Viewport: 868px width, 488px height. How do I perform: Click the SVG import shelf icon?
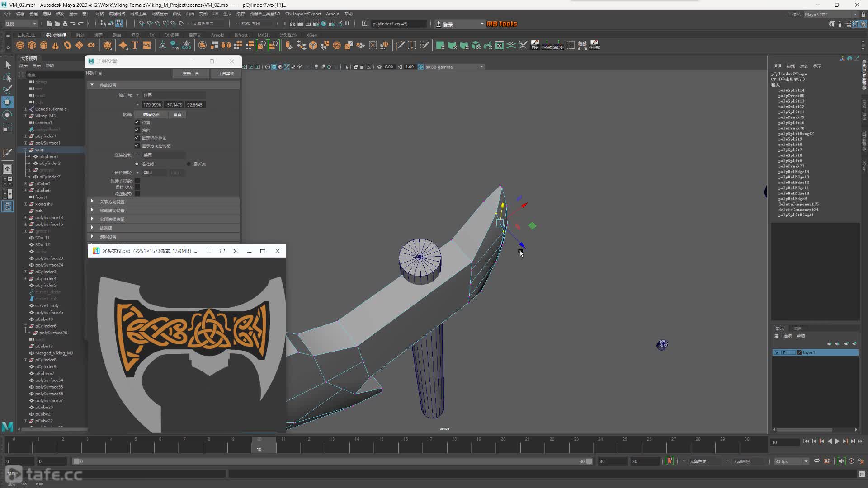click(x=146, y=45)
